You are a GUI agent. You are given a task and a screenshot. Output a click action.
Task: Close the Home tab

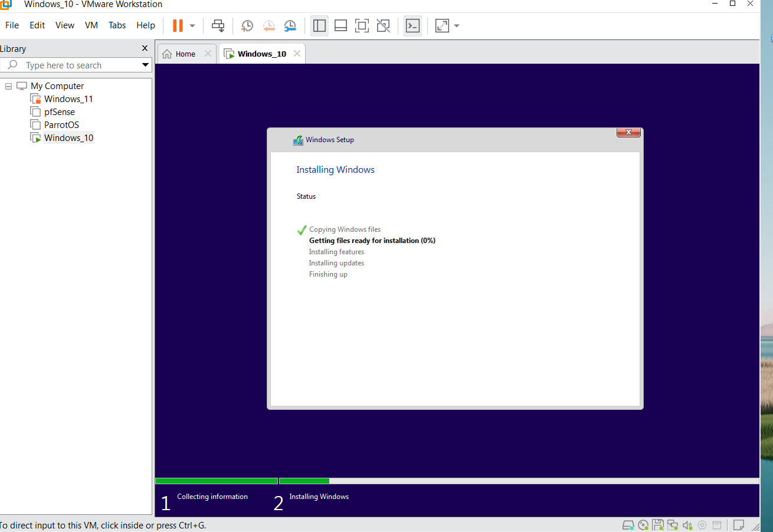[208, 54]
